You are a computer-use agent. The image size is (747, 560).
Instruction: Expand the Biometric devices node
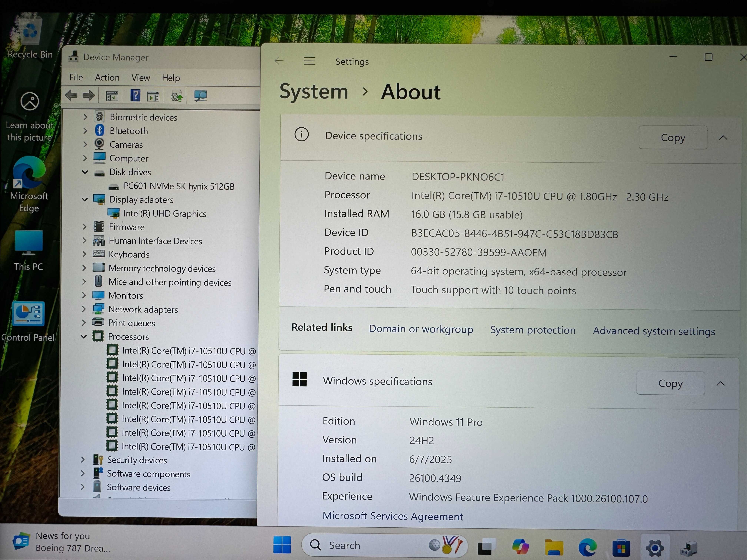pyautogui.click(x=85, y=117)
